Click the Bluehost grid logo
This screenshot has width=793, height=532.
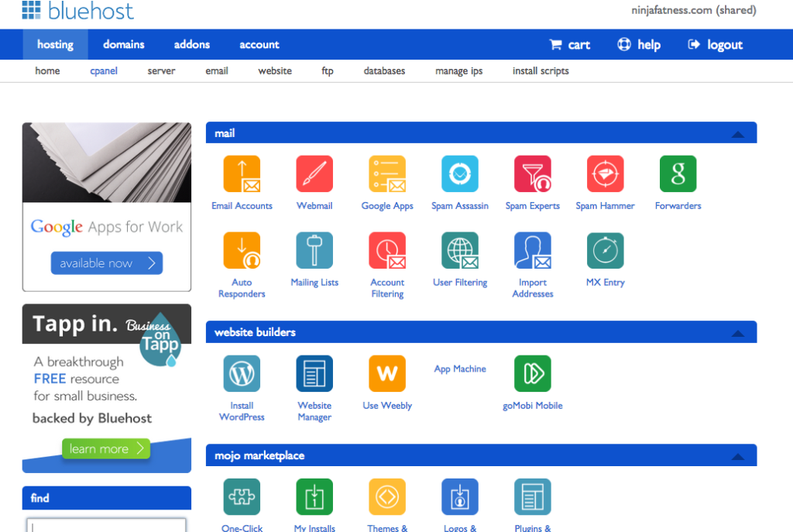pos(31,10)
